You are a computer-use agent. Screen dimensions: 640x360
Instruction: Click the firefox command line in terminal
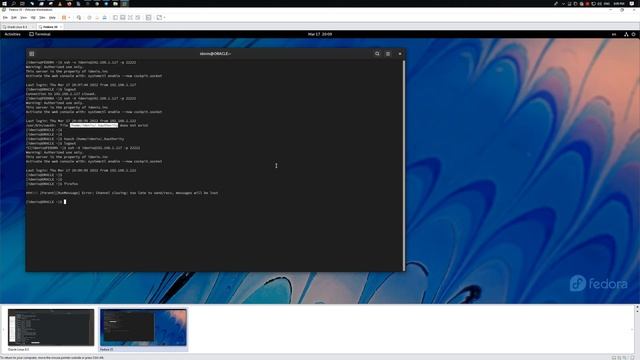coord(52,184)
